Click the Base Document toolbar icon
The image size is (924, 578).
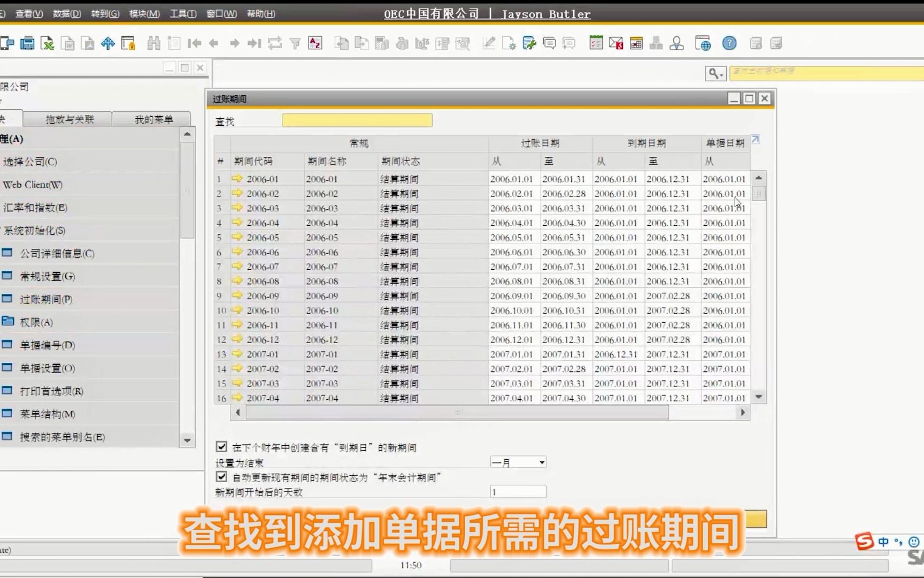tap(341, 43)
